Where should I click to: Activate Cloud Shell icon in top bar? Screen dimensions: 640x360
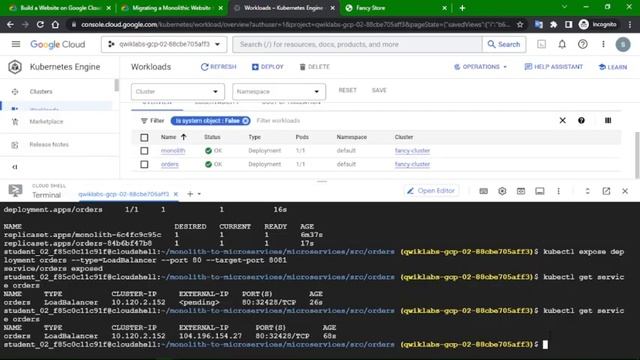tap(541, 44)
